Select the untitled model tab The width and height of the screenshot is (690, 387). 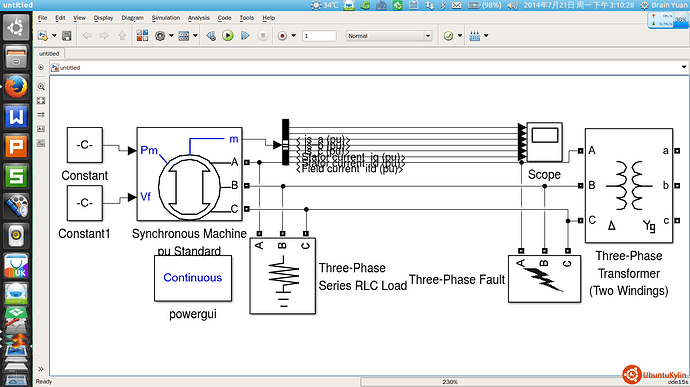pyautogui.click(x=49, y=53)
